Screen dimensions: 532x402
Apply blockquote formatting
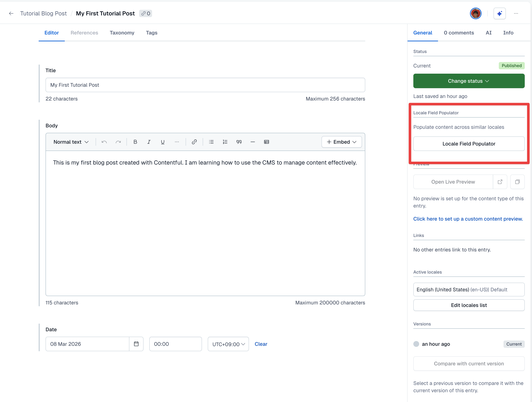tap(239, 142)
